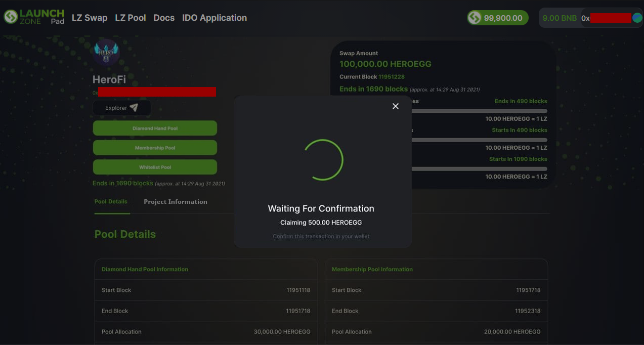Click the HeroFi project title
The width and height of the screenshot is (644, 345).
(x=109, y=79)
